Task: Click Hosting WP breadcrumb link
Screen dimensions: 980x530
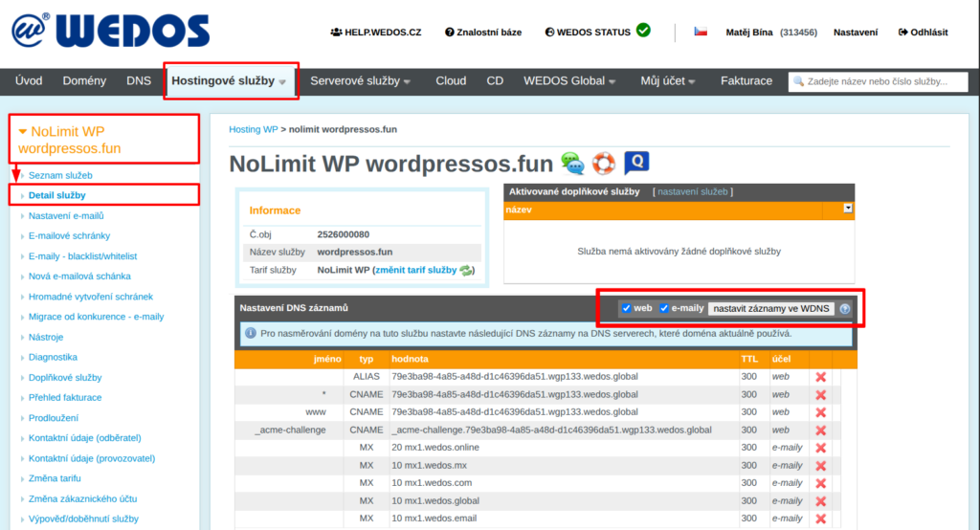Action: tap(253, 129)
